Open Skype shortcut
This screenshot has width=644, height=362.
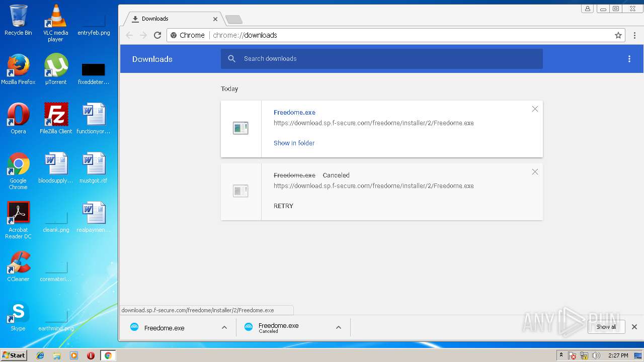[18, 316]
